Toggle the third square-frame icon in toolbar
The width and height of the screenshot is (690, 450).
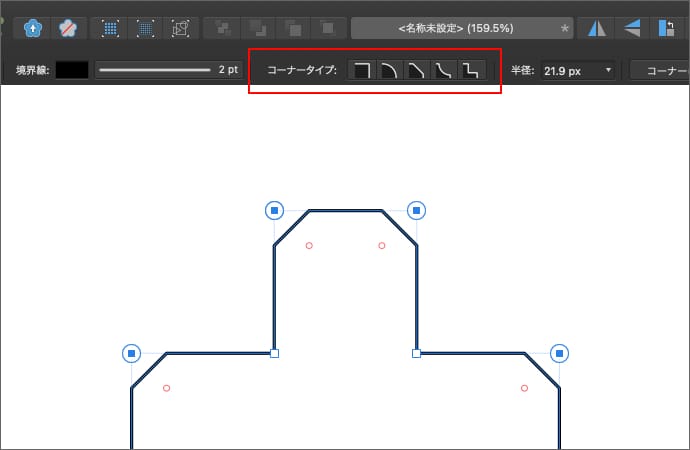point(181,28)
